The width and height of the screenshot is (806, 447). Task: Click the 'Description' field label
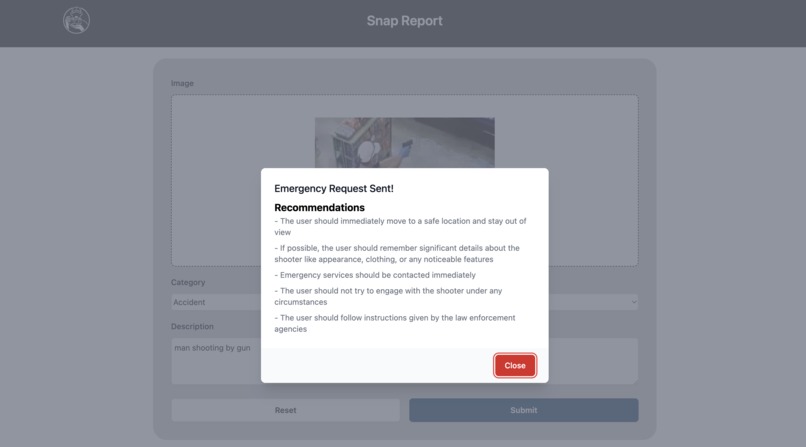click(192, 326)
